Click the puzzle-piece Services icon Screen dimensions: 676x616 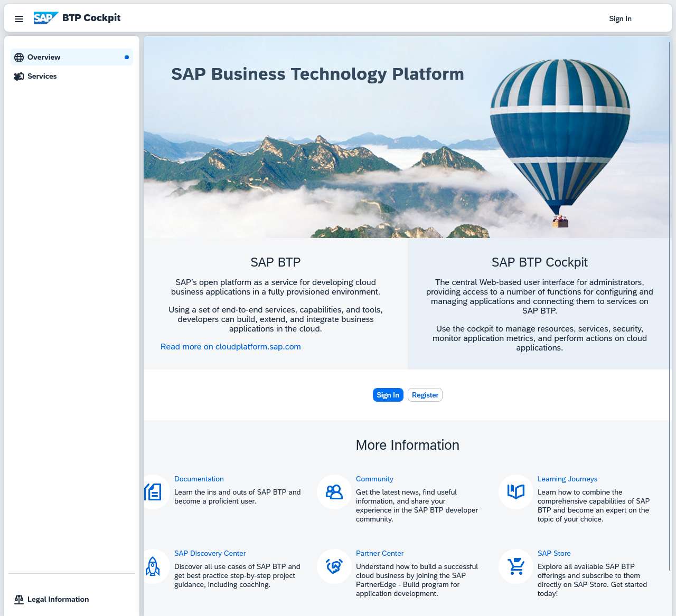19,76
